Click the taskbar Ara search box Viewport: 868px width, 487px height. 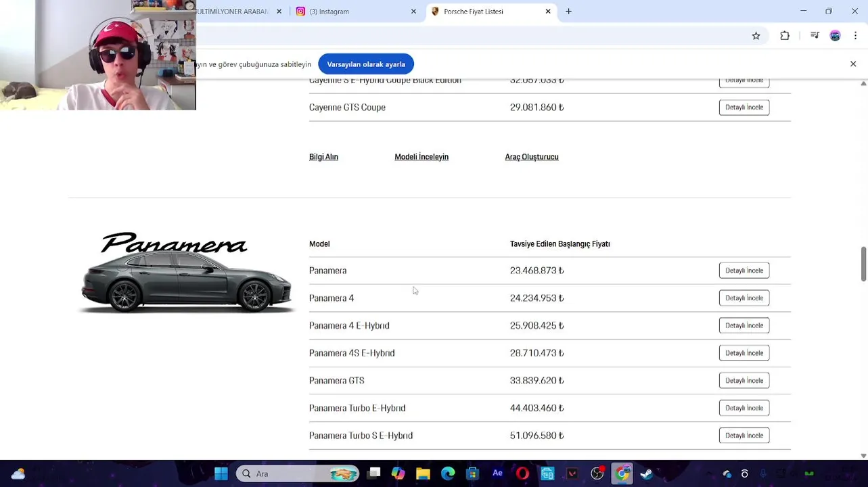coord(298,474)
